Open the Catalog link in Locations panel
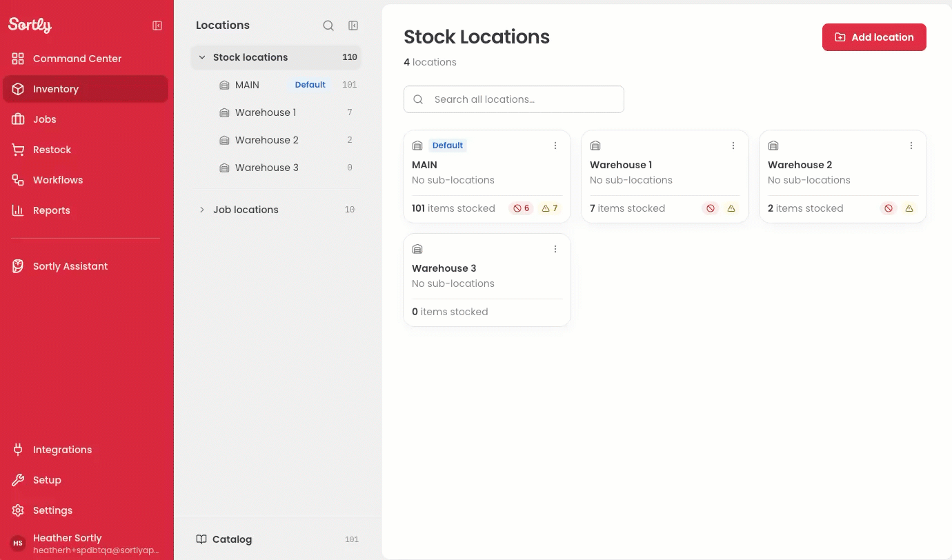This screenshot has height=560, width=952. (277, 539)
